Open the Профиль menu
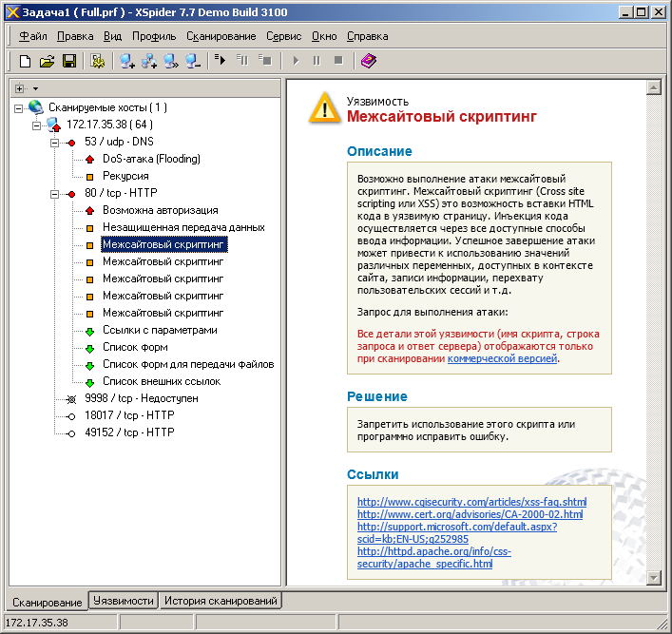Viewport: 672px width, 634px height. [x=154, y=36]
